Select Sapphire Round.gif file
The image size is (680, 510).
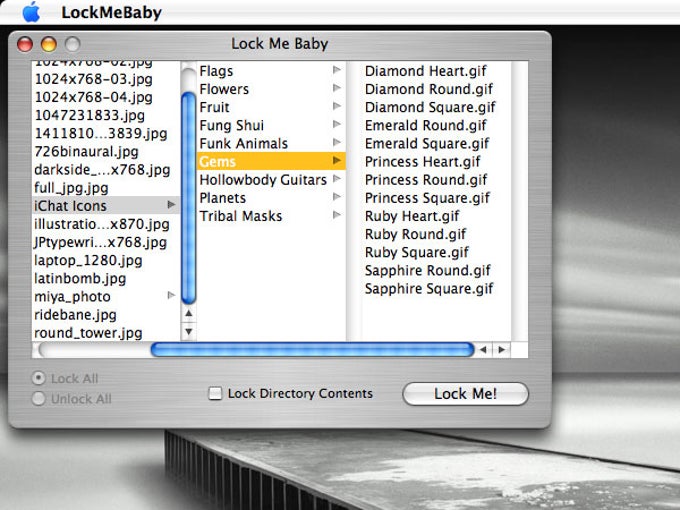tap(428, 271)
